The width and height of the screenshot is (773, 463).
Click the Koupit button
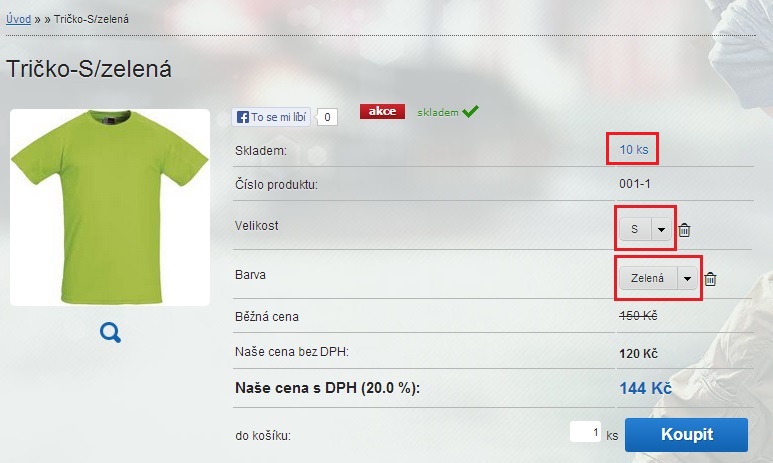tap(686, 434)
